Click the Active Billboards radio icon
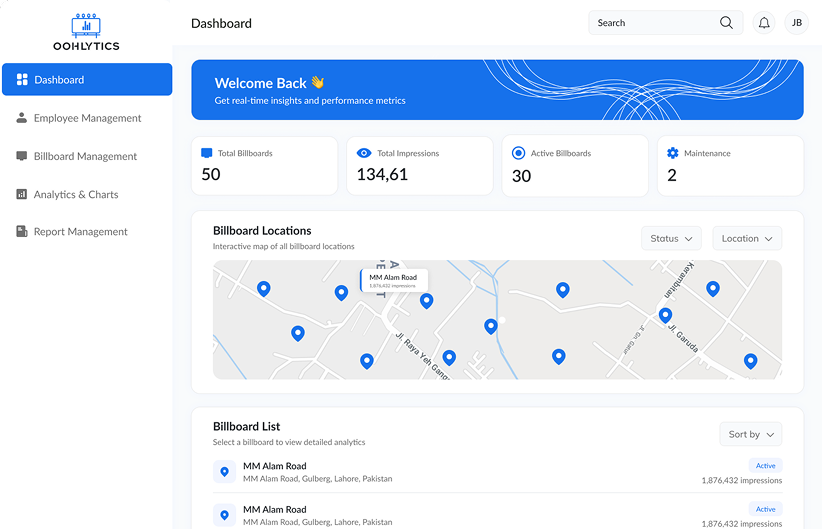822x529 pixels. click(518, 153)
